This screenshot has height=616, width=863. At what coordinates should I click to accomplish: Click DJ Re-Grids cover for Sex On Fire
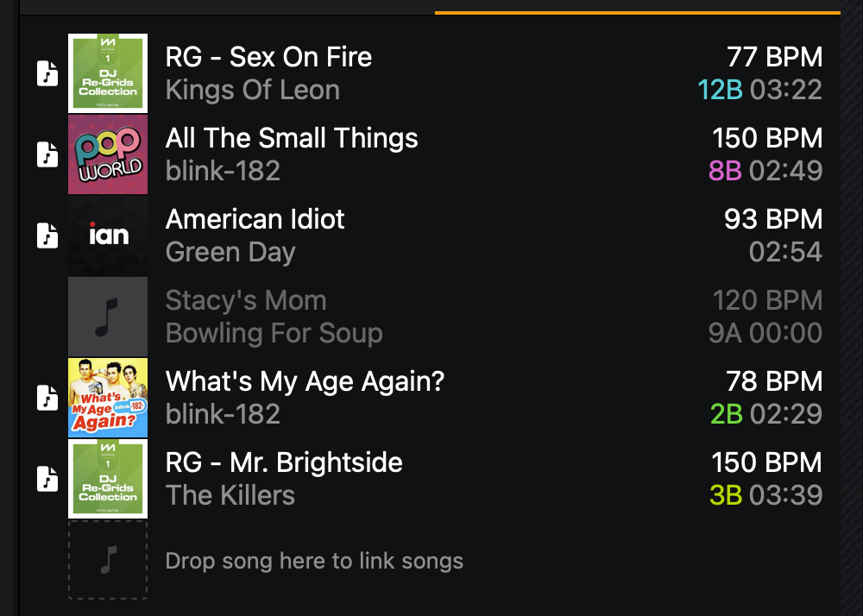108,73
